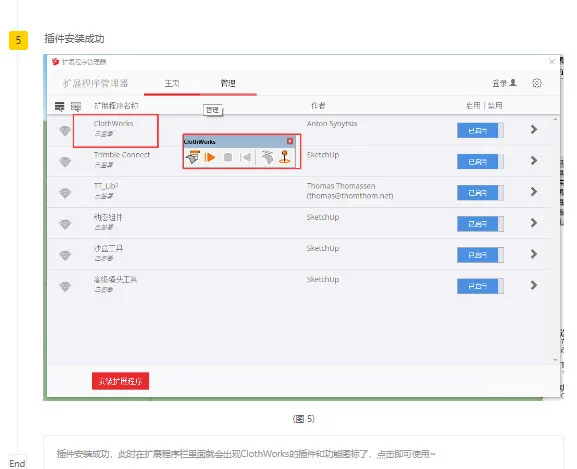Expand 沙盒工具 row details chevron
Viewport: 577px width, 469px height.
(534, 254)
